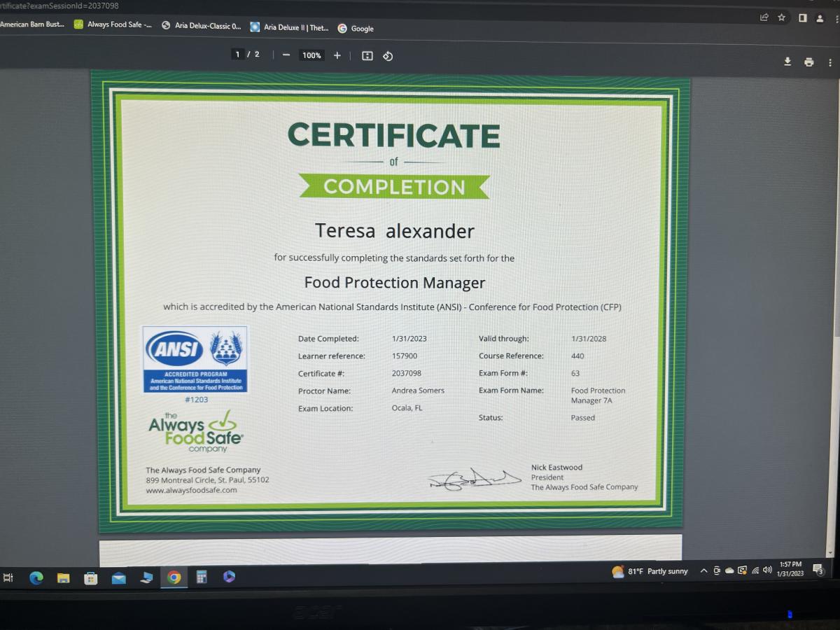
Task: Open volume control in system tray
Action: coord(767,570)
